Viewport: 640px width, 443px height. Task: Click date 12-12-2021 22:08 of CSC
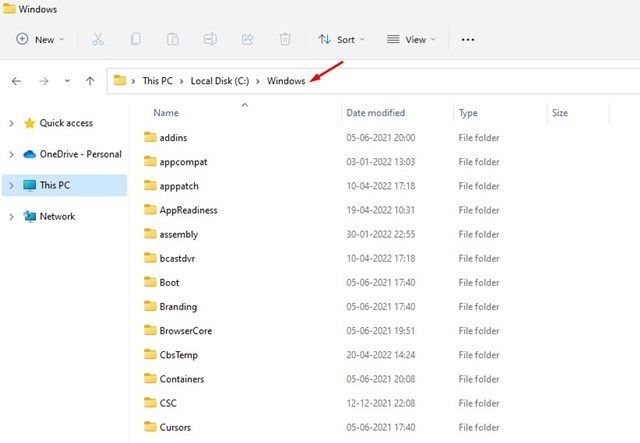pyautogui.click(x=380, y=403)
